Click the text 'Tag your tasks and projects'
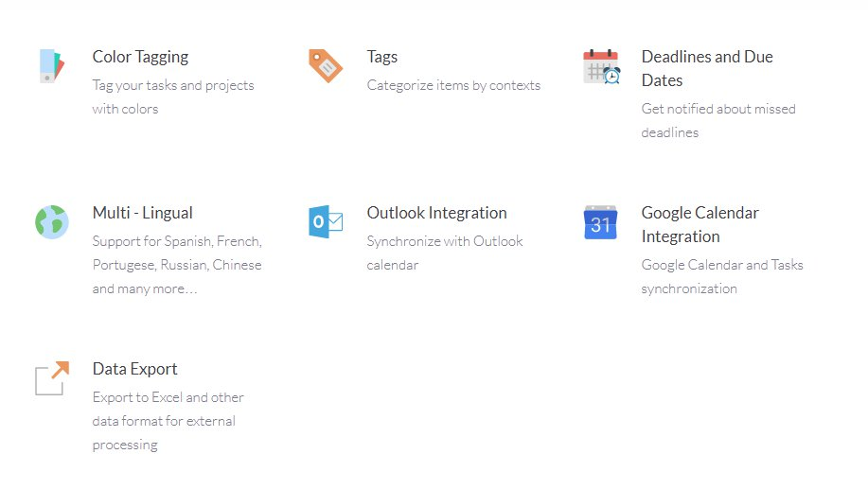The width and height of the screenshot is (868, 489). pyautogui.click(x=173, y=85)
